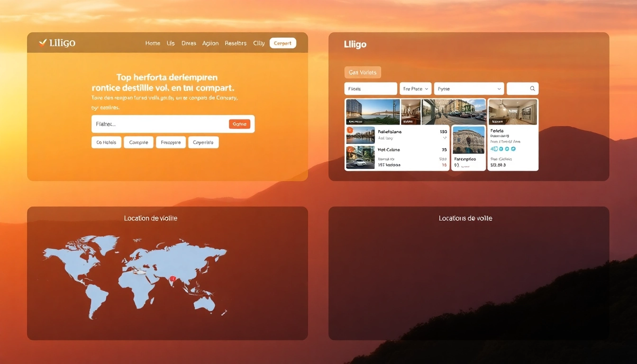
Task: Click the "Location de violile" heading
Action: tap(151, 218)
